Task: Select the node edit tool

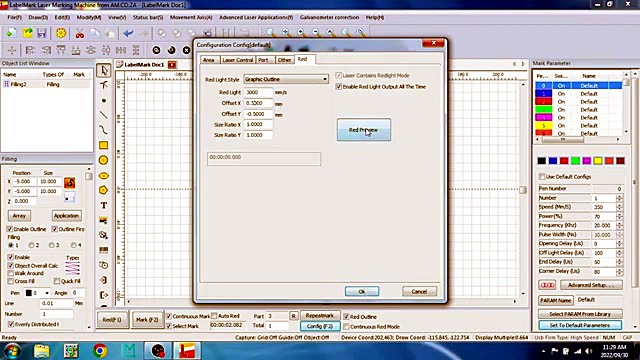Action: pos(104,85)
